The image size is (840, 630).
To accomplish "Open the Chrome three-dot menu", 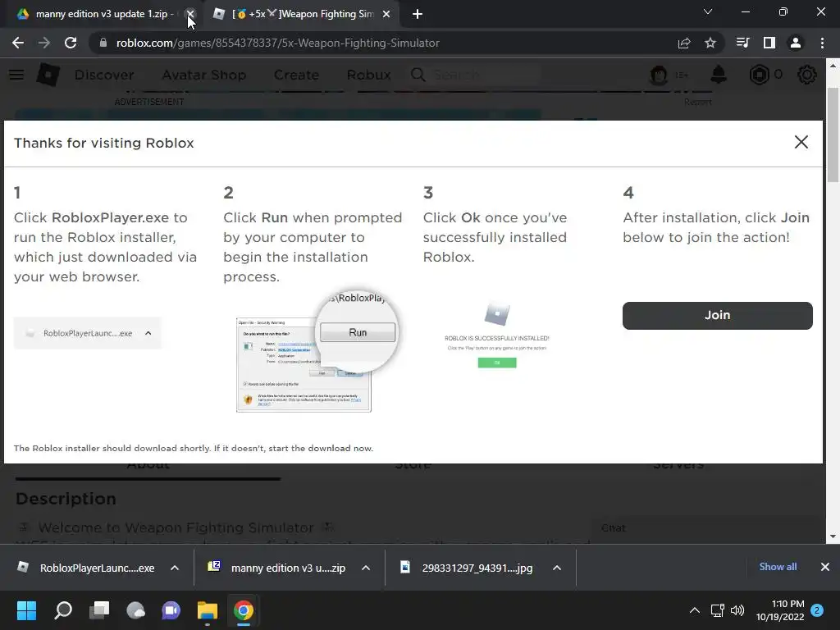I will coord(822,43).
